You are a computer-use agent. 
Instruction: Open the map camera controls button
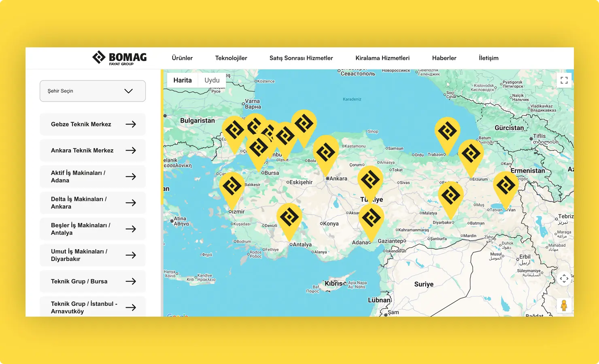564,279
